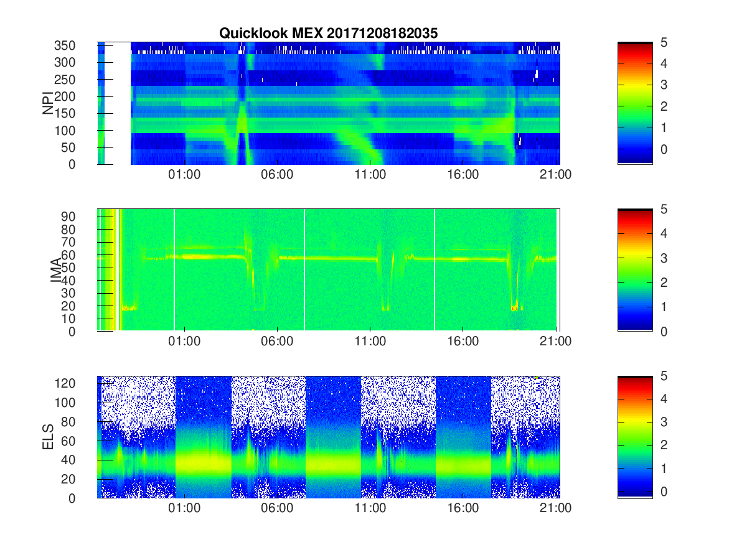Viewport: 747px width, 560px height.
Task: Click the colorbar beside the NPI plot
Action: (635, 103)
